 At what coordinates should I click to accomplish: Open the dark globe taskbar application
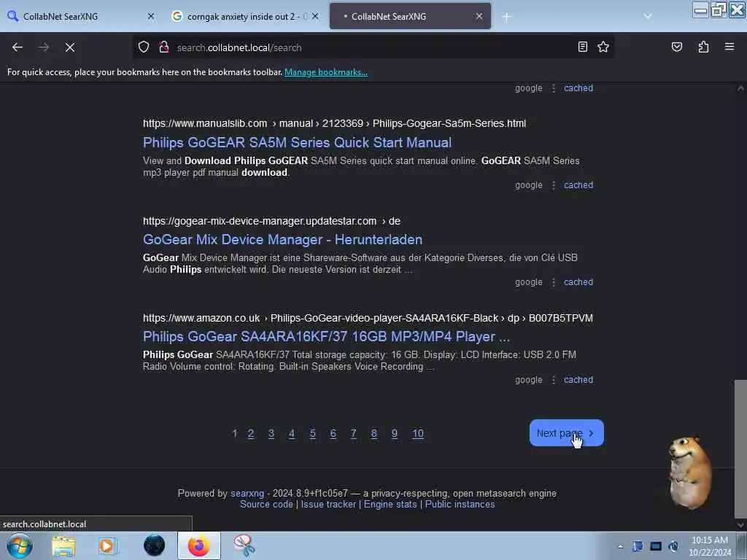tap(154, 545)
